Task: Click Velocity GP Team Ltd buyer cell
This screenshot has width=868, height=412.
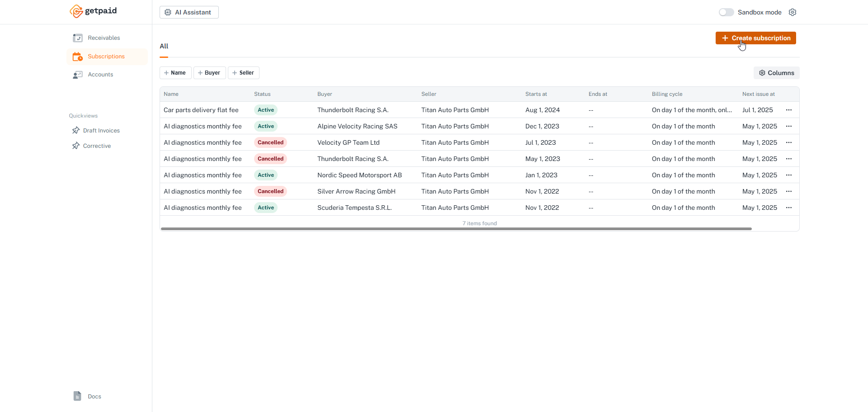Action: tap(348, 142)
